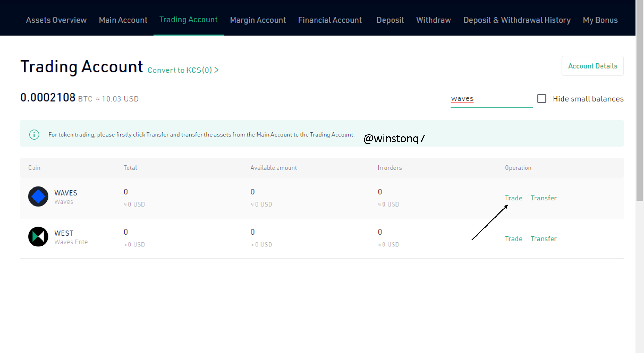644x353 pixels.
Task: Click the coin search field containing waves
Action: coord(491,99)
